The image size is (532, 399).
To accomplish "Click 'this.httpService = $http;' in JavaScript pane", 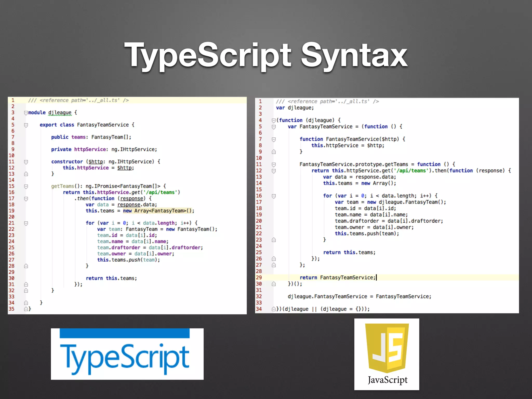I will [348, 145].
